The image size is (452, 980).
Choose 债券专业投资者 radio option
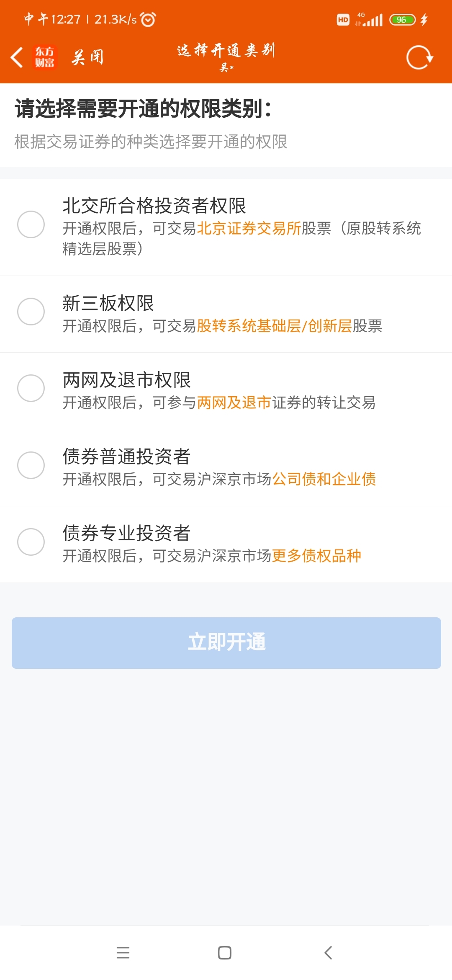click(31, 542)
